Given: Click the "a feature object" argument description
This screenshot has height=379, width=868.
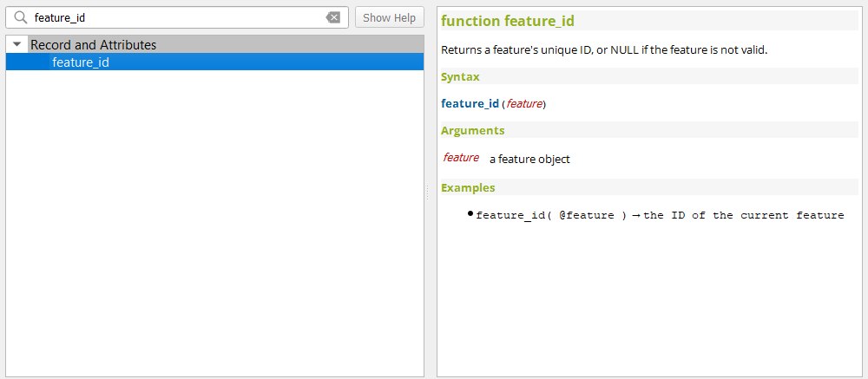Looking at the screenshot, I should (x=529, y=159).
